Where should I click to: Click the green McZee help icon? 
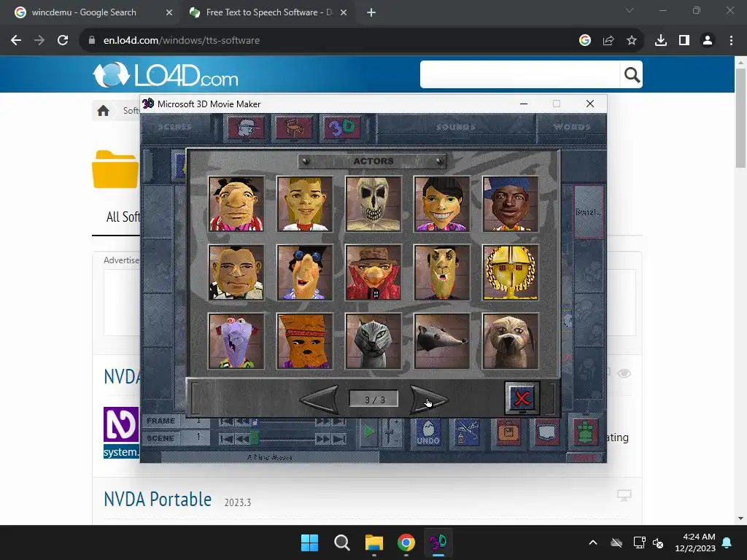pos(585,432)
